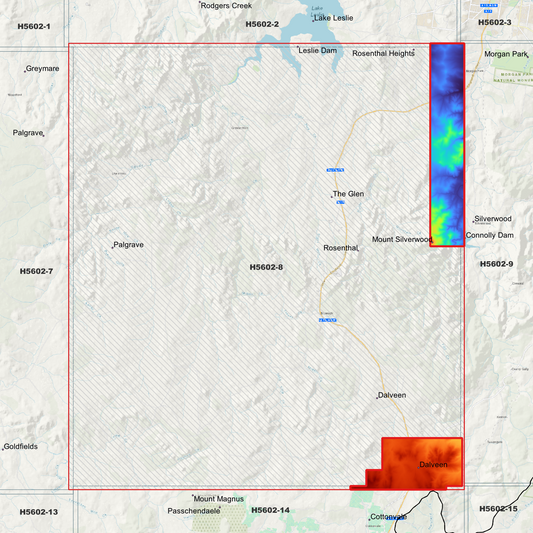Select the Morgan Park label
Screen dimensions: 533x533
coord(506,54)
